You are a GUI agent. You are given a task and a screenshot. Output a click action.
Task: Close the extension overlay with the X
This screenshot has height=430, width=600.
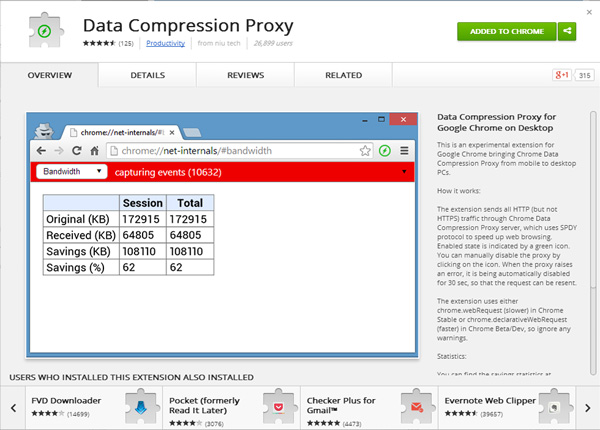(589, 12)
